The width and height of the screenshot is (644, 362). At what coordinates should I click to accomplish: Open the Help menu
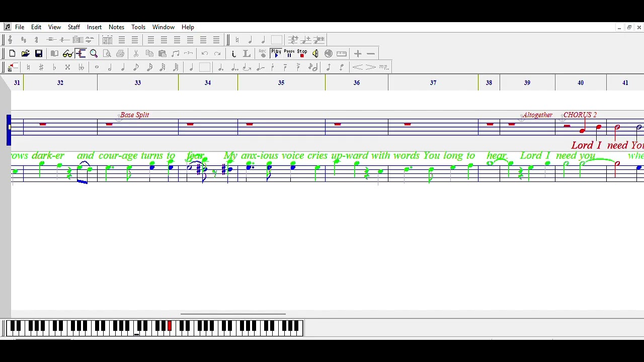coord(188,27)
